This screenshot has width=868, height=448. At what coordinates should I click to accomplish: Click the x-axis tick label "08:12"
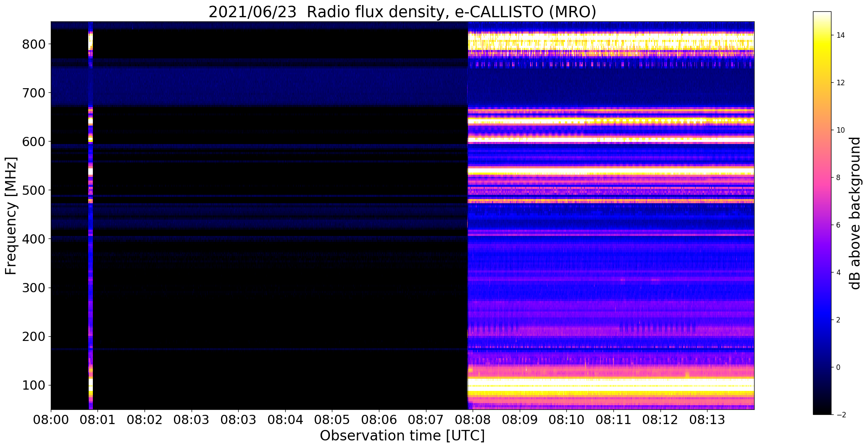coord(660,419)
